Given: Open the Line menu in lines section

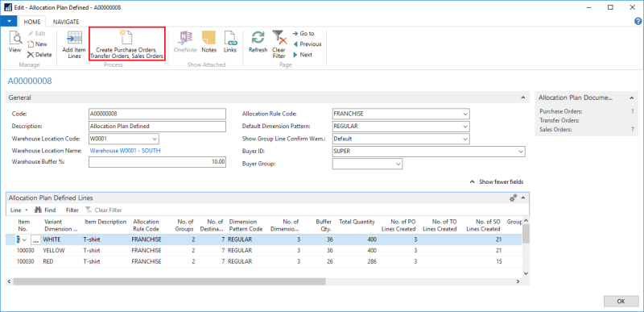Looking at the screenshot, I should [19, 210].
